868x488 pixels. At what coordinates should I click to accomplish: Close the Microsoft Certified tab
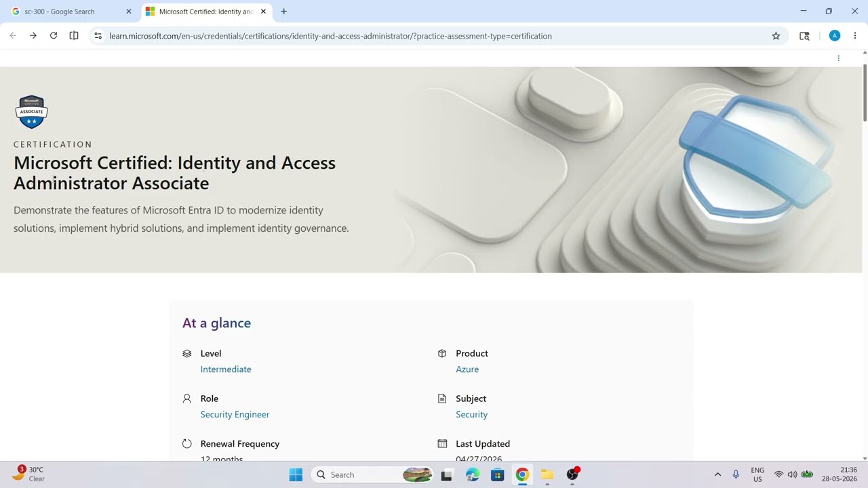click(263, 12)
